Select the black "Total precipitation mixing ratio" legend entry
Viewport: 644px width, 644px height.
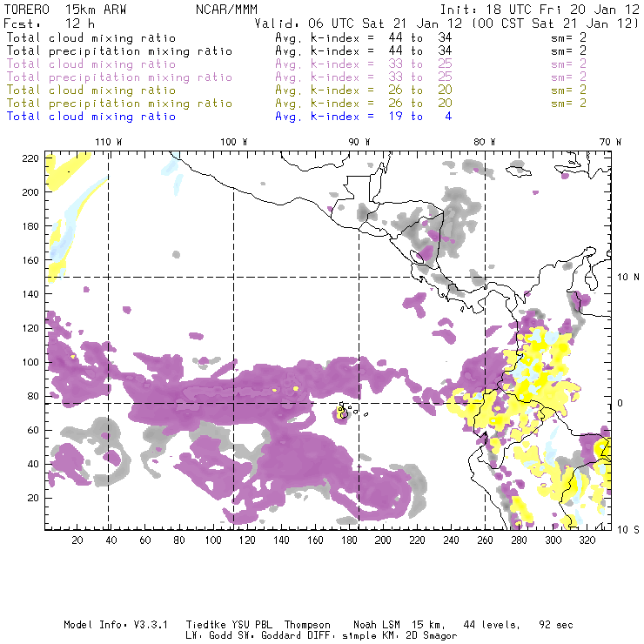coord(119,51)
